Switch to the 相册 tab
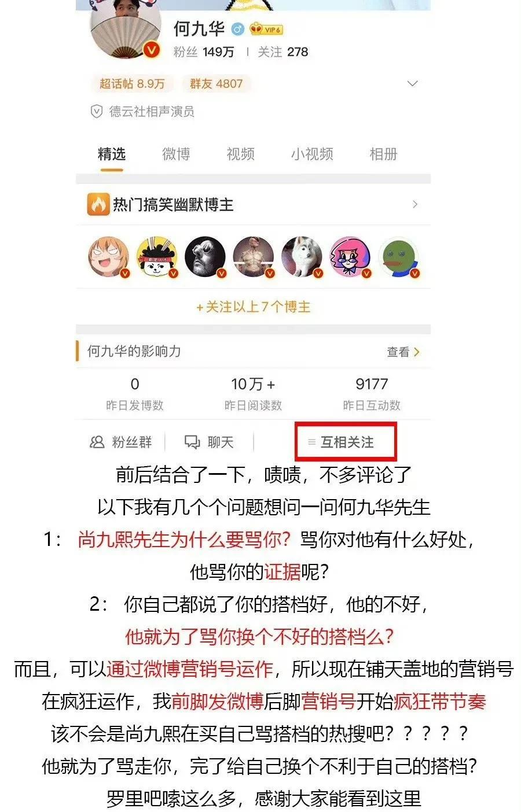 coord(383,154)
